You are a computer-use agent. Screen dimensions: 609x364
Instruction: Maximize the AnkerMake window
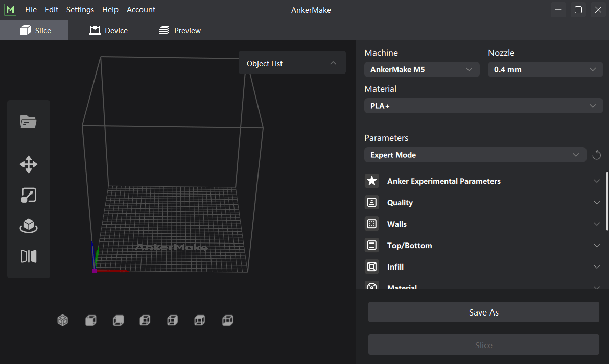[578, 10]
